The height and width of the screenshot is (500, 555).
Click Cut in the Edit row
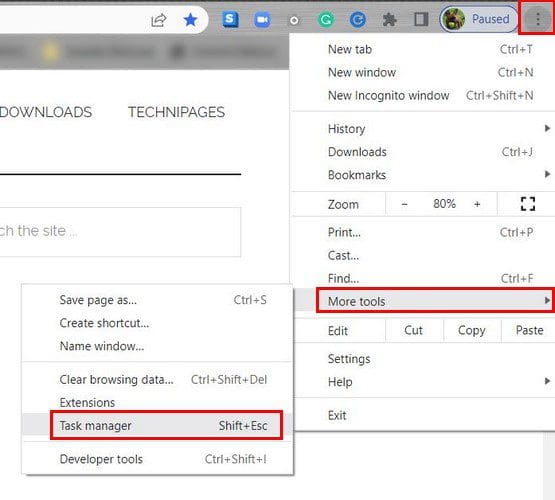(x=413, y=330)
